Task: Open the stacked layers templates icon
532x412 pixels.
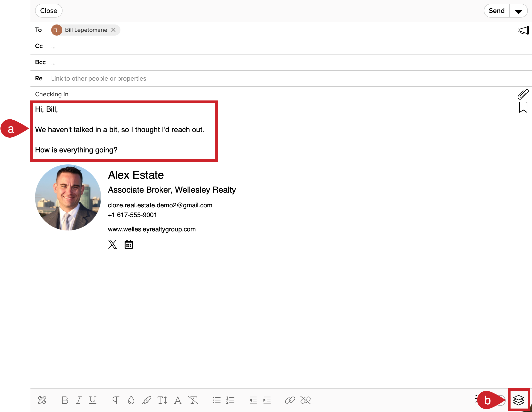Action: 518,400
